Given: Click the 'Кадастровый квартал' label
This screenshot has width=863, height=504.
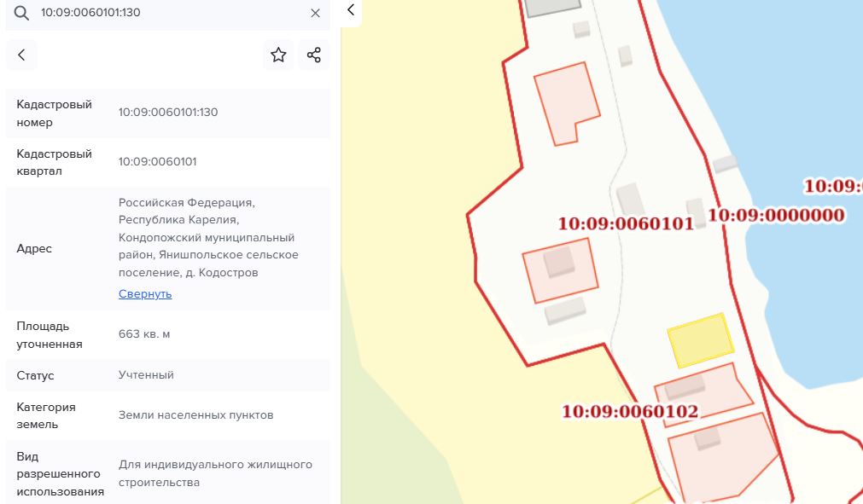Looking at the screenshot, I should (54, 162).
